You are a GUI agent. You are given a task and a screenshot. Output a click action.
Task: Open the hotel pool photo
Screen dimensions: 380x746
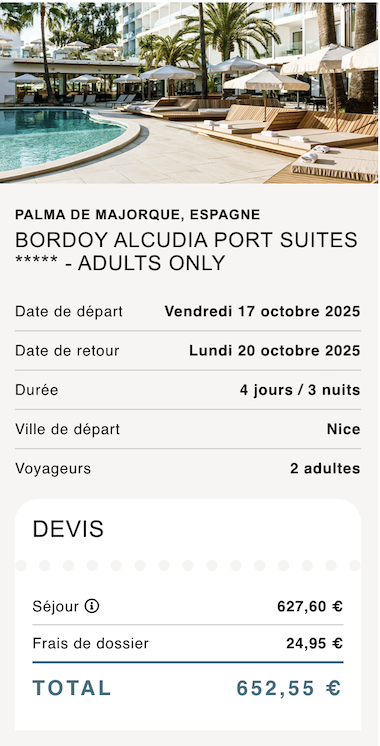[190, 92]
